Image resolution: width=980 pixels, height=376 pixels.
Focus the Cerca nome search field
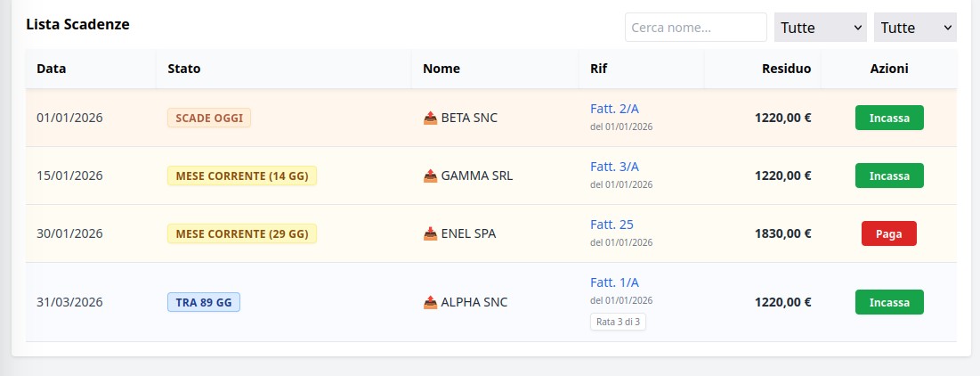(695, 28)
